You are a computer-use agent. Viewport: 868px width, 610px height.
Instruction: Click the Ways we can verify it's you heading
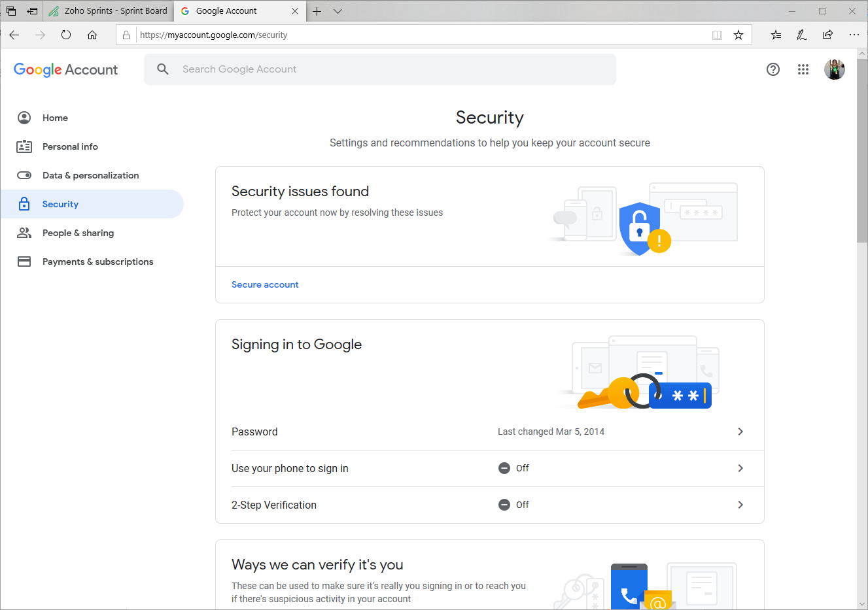[317, 565]
